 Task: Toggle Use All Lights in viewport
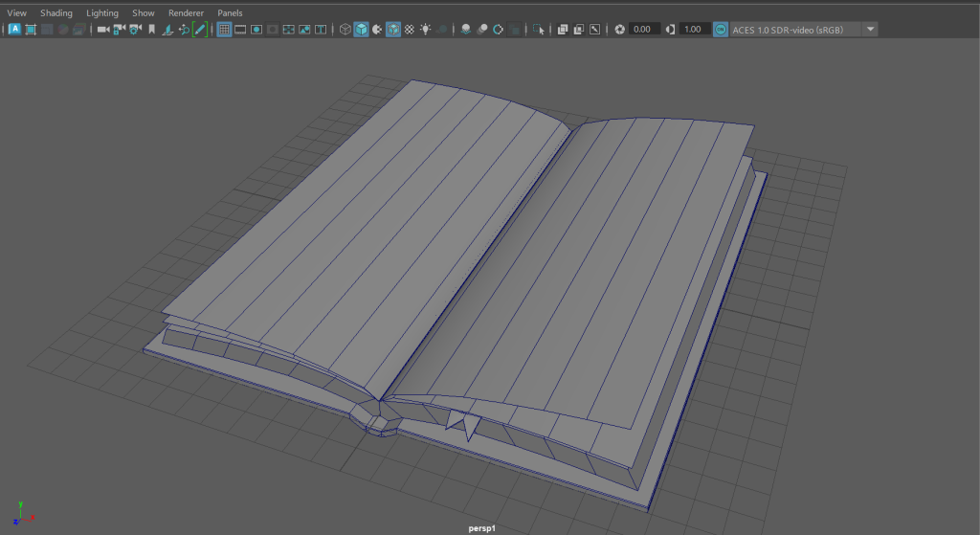tap(426, 30)
